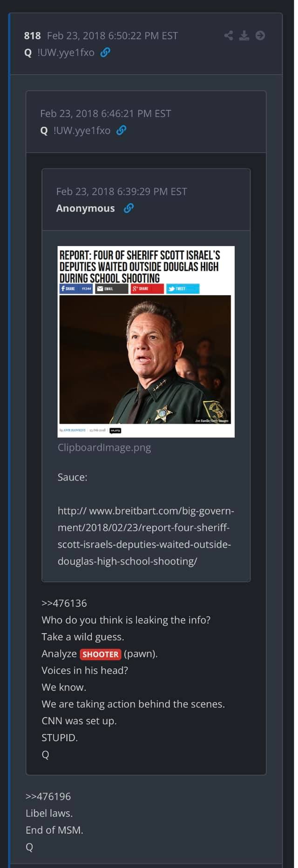Open the Sheriff Scott Israel article image
Screen dimensions: 298x868
click(x=146, y=341)
